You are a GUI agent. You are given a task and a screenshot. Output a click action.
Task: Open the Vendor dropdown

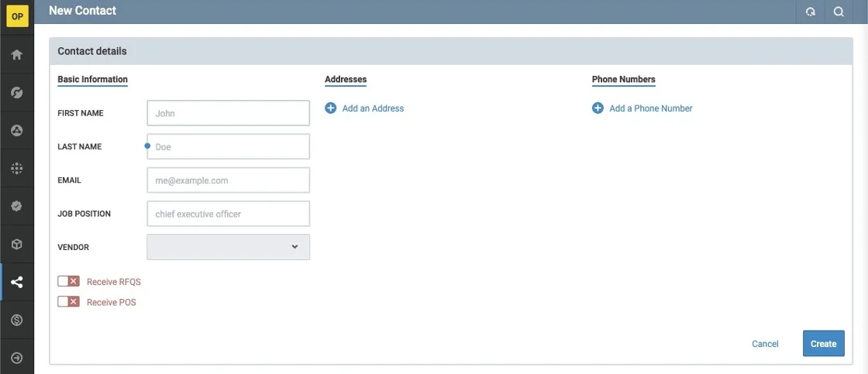(x=228, y=247)
